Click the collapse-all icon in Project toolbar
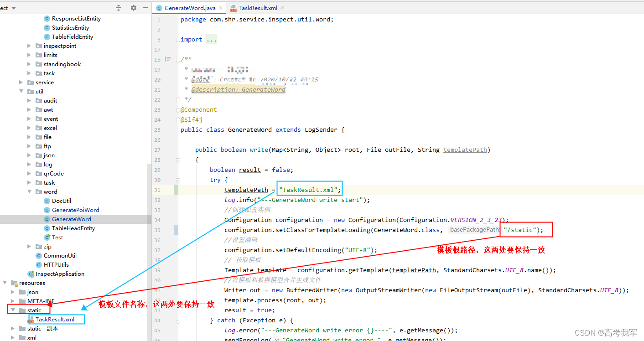 pyautogui.click(x=118, y=7)
